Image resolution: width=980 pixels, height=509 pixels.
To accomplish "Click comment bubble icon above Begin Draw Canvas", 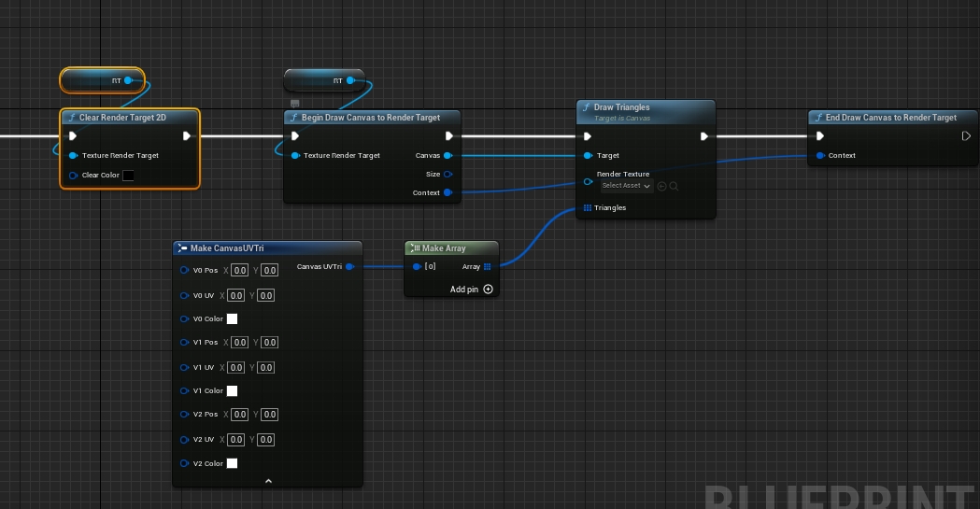I will 295,103.
